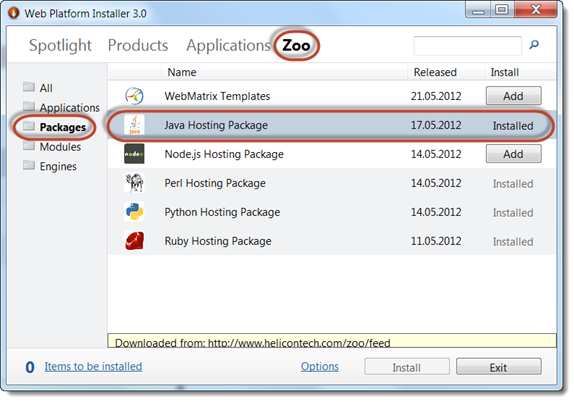
Task: Open the Applications top tab
Action: 228,46
